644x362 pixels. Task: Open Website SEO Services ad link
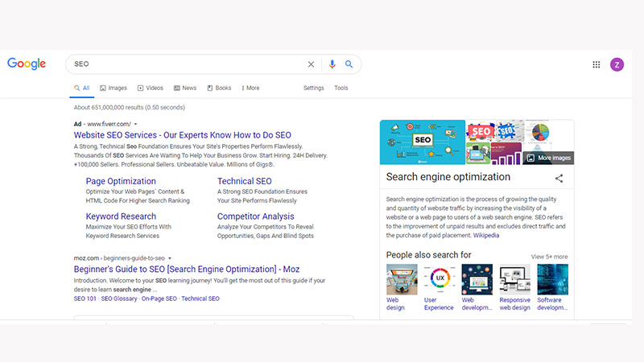point(183,135)
